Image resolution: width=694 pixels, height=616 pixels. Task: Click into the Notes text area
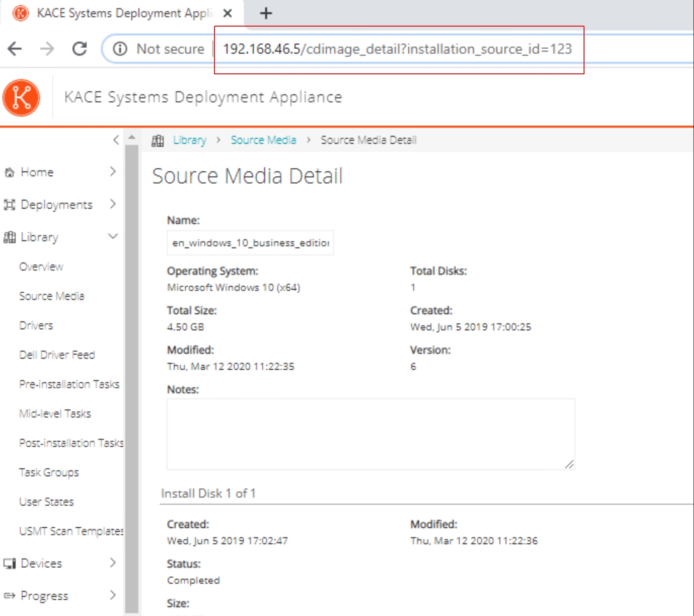tap(371, 435)
